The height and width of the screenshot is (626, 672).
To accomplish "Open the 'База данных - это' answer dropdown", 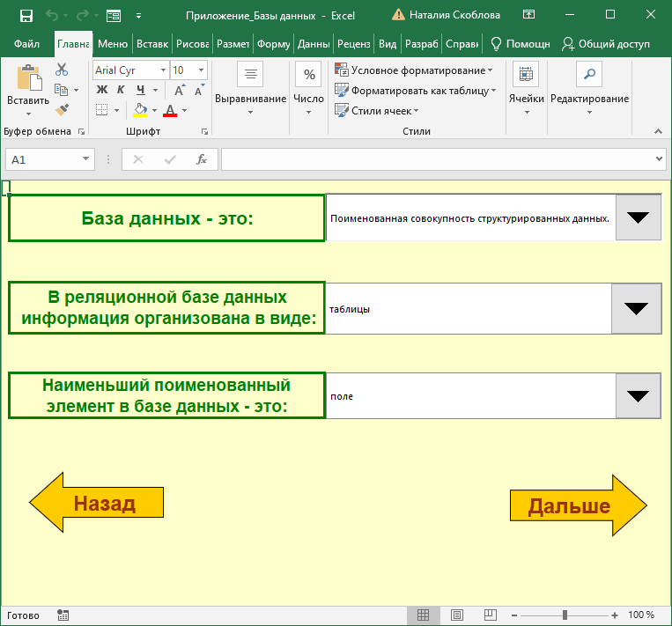I will [x=637, y=217].
